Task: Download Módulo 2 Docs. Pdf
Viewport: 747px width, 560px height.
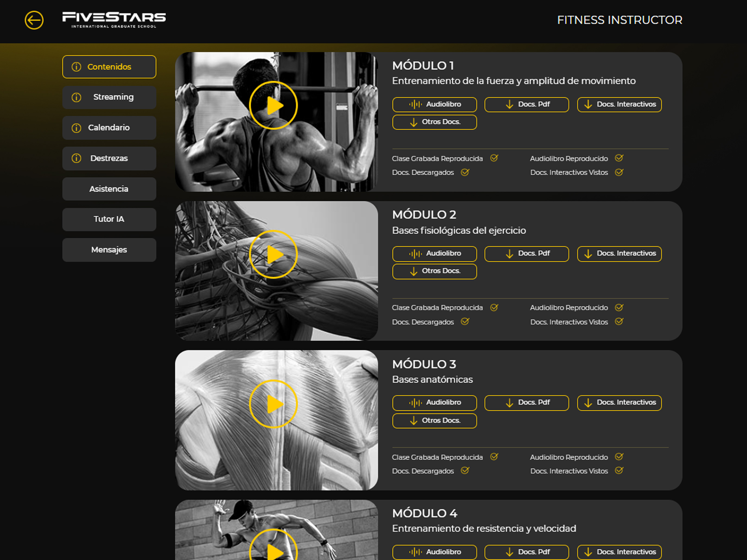Action: [527, 254]
